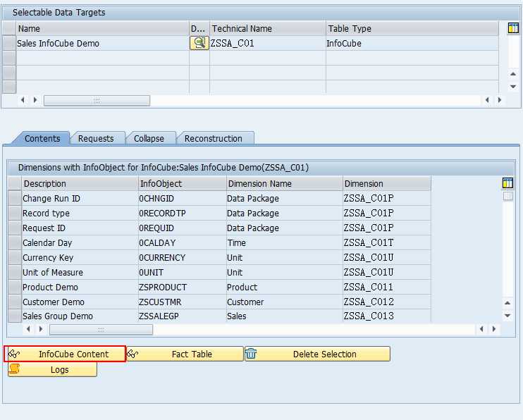Click the scroll icon on Logs button
Screen dimensions: 523x420
pyautogui.click(x=14, y=369)
